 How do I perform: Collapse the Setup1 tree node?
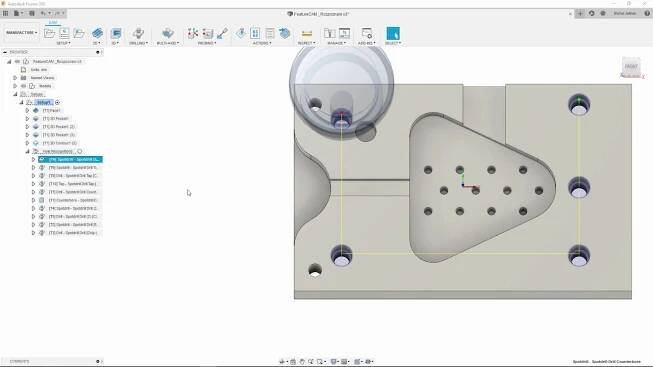[21, 102]
